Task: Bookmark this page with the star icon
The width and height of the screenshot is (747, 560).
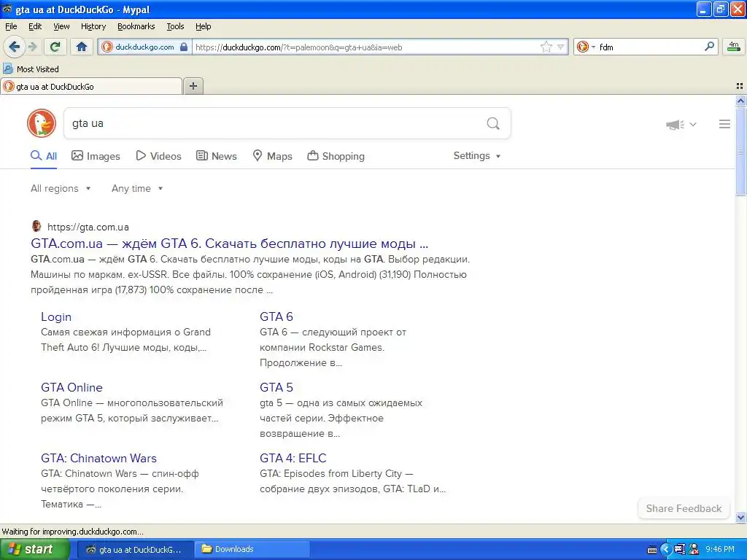Action: 546,47
